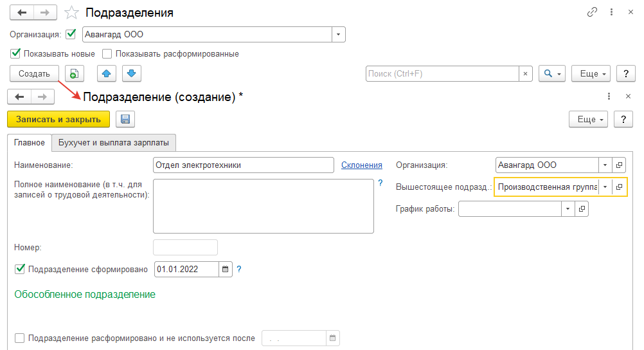
Task: Click the Поиск (Ctrl+F) search field
Action: 442,74
